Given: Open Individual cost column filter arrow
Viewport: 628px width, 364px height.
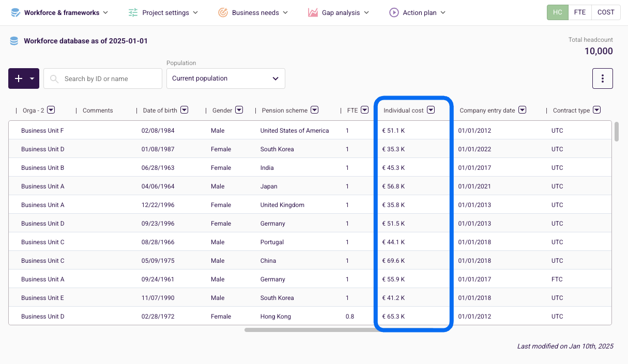Looking at the screenshot, I should click(x=431, y=110).
